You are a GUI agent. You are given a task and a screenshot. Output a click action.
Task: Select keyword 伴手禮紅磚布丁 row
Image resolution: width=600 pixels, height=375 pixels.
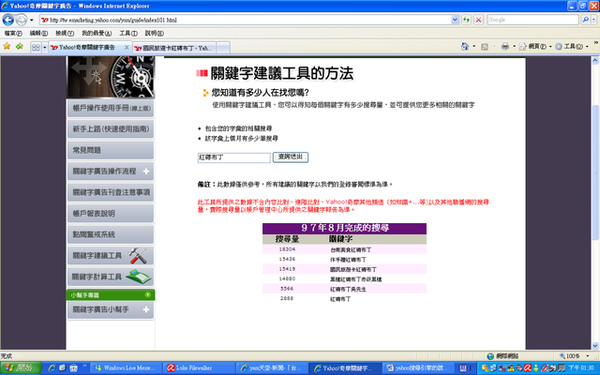pos(344,259)
